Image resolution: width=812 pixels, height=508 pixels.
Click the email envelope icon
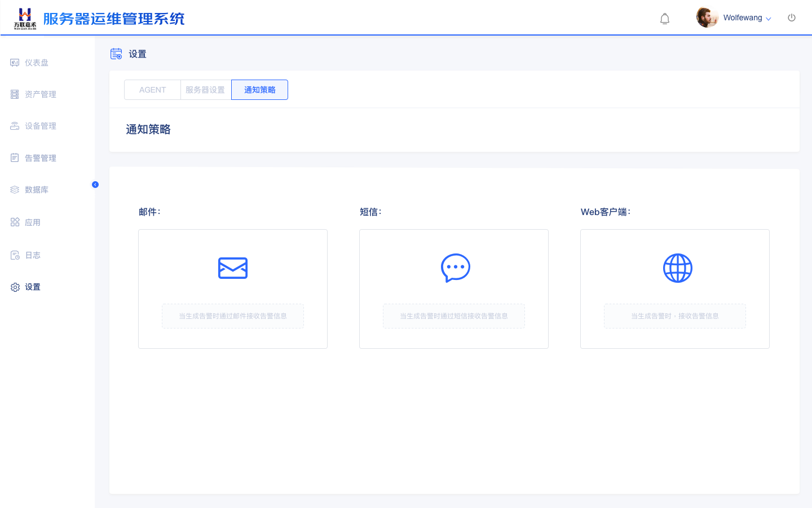click(233, 268)
